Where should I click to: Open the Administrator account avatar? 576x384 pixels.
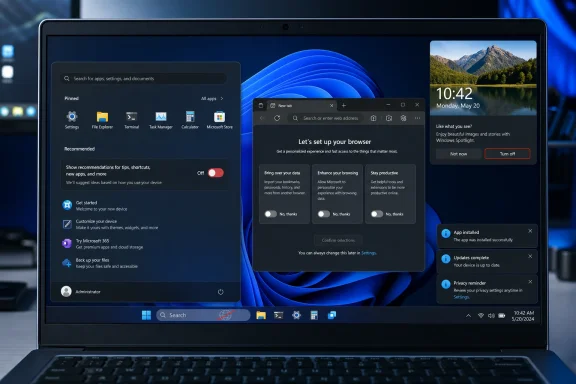[66, 291]
